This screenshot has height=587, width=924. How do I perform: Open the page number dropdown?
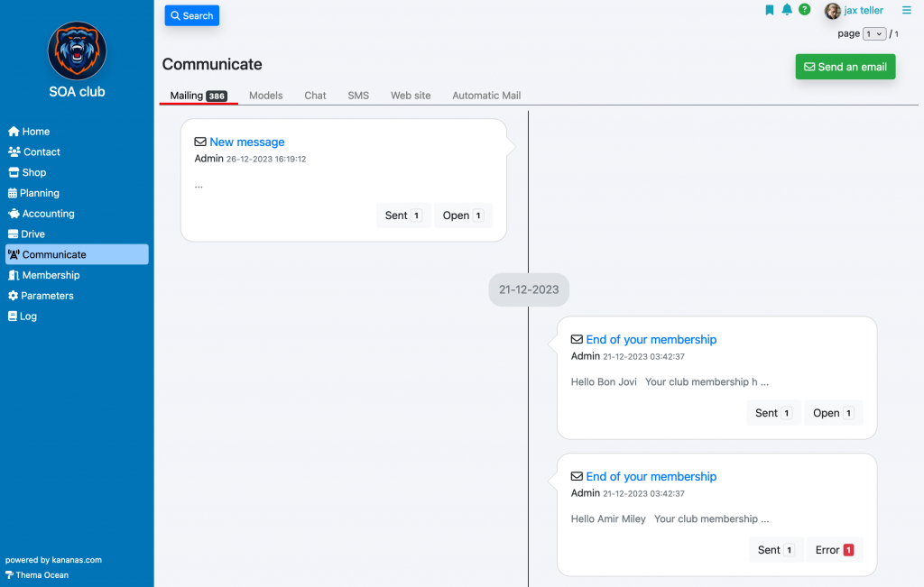point(873,34)
